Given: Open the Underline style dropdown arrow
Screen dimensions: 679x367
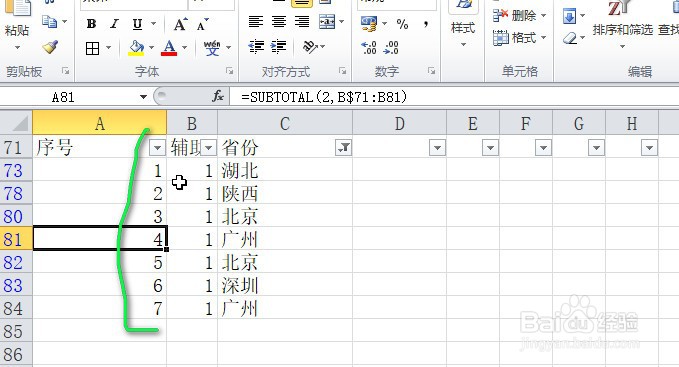Looking at the screenshot, I should (x=153, y=23).
